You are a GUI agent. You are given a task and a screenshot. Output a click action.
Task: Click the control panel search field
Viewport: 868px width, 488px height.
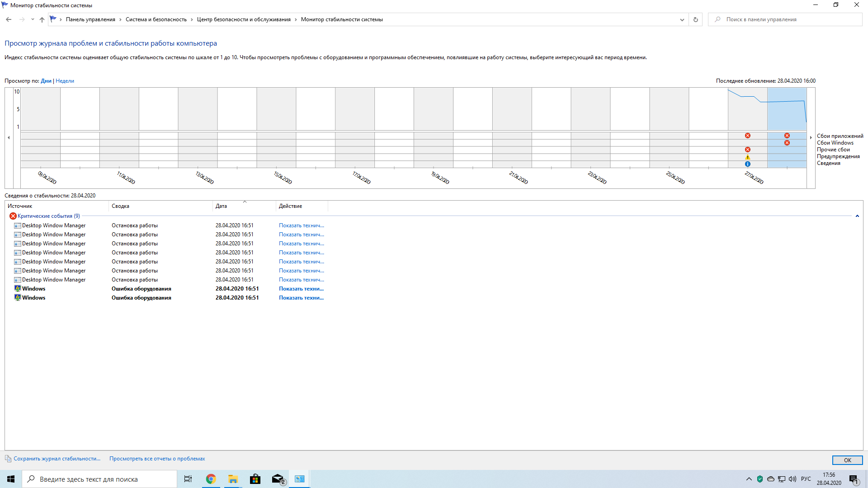(785, 19)
